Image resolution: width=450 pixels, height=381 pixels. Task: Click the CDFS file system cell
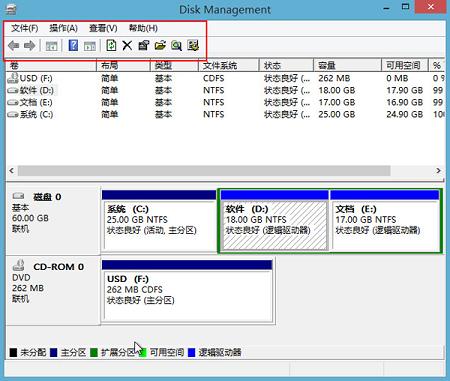click(214, 78)
